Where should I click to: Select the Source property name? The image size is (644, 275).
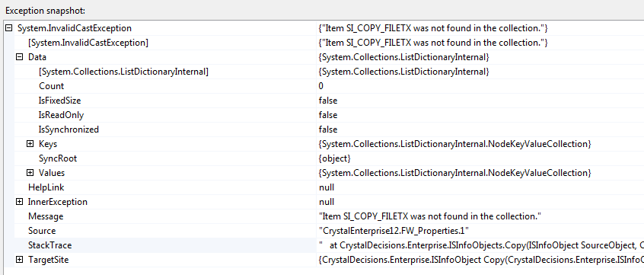(x=42, y=231)
